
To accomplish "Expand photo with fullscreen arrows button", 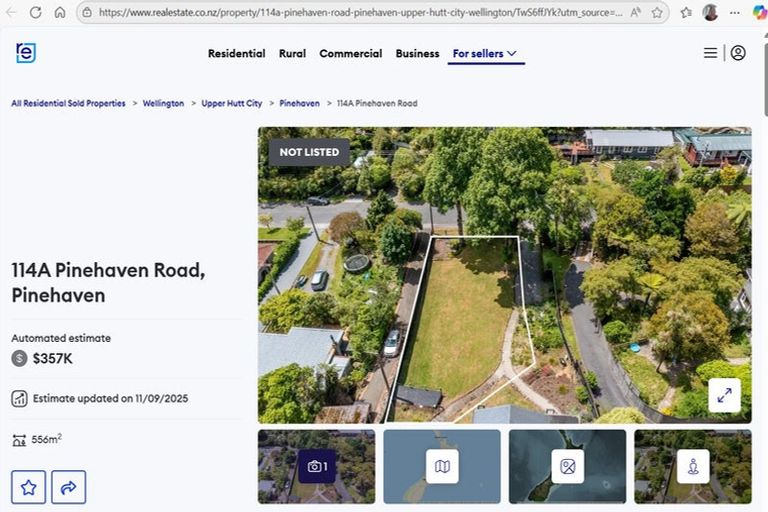I will pos(724,395).
